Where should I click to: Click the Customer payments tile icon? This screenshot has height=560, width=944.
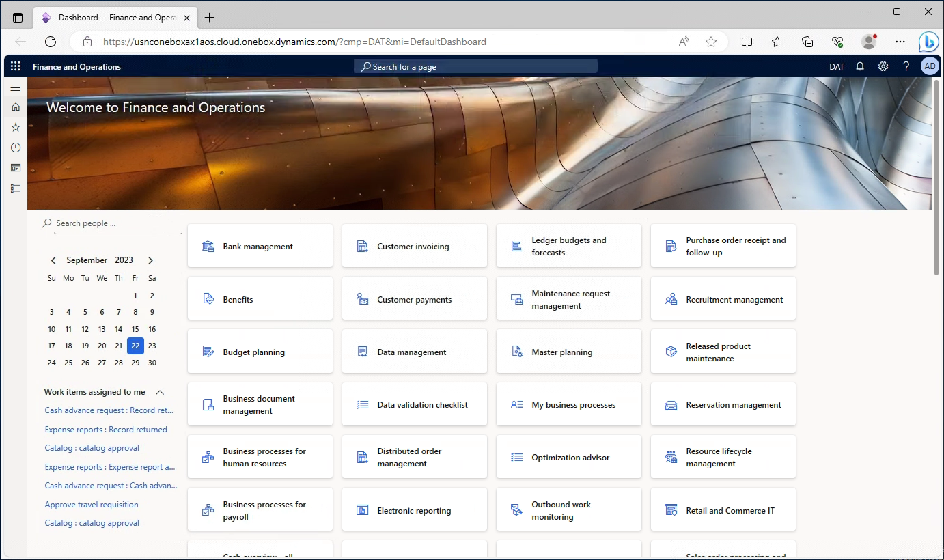[363, 299]
